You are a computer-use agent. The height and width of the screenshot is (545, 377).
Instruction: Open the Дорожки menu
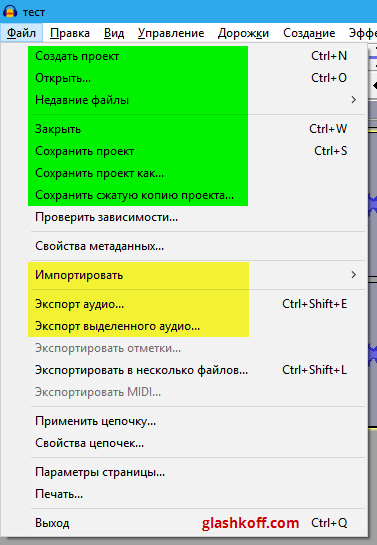pos(243,33)
